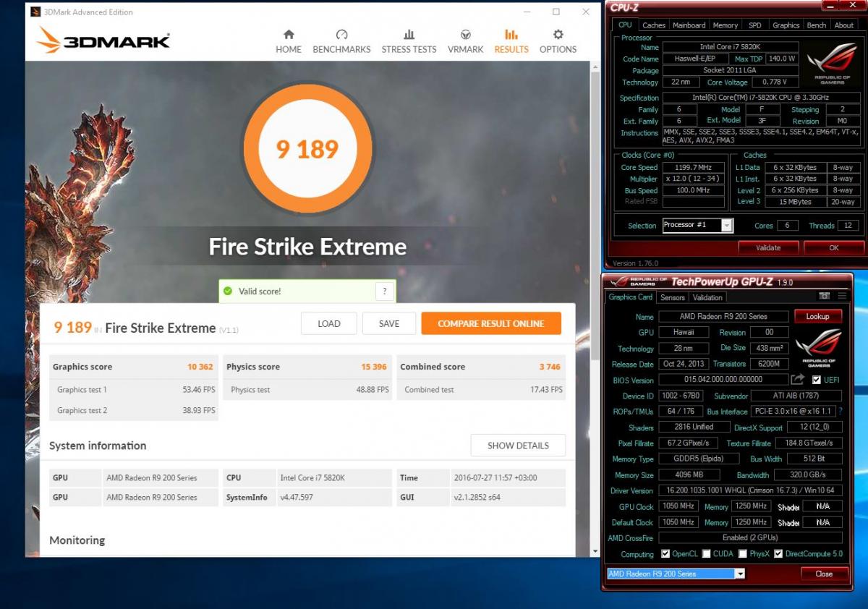The height and width of the screenshot is (609, 868).
Task: Select the Graphics Card tab in GPU-Z
Action: pos(631,297)
